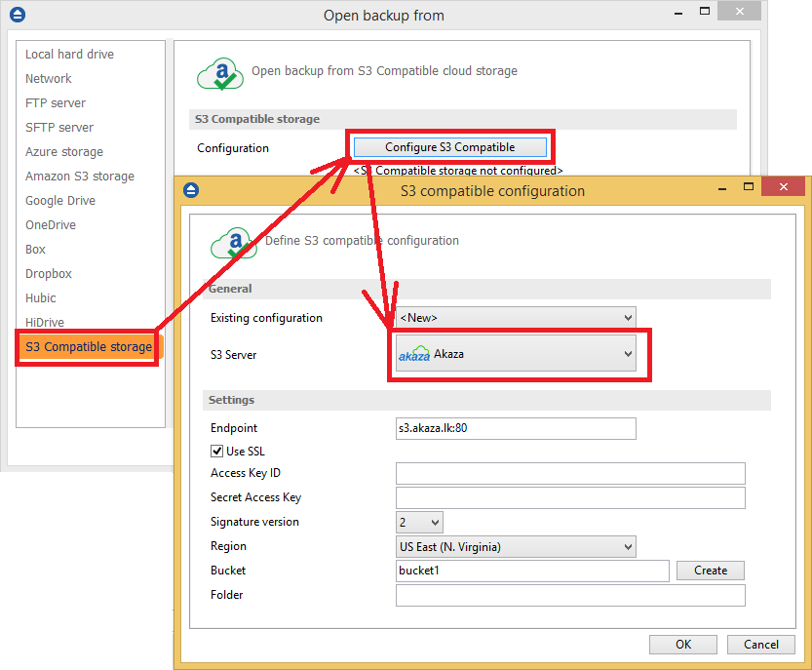
Task: Click the Folder input field
Action: click(x=570, y=595)
